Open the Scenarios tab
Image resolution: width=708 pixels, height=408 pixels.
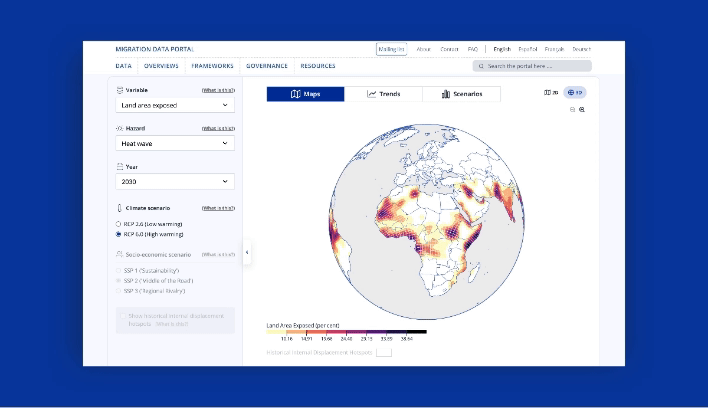(x=461, y=94)
